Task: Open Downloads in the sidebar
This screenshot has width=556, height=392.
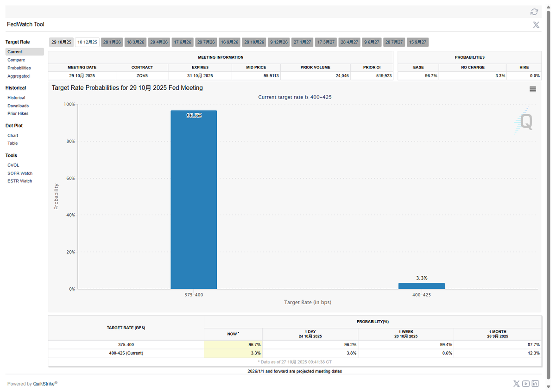Action: (18, 106)
